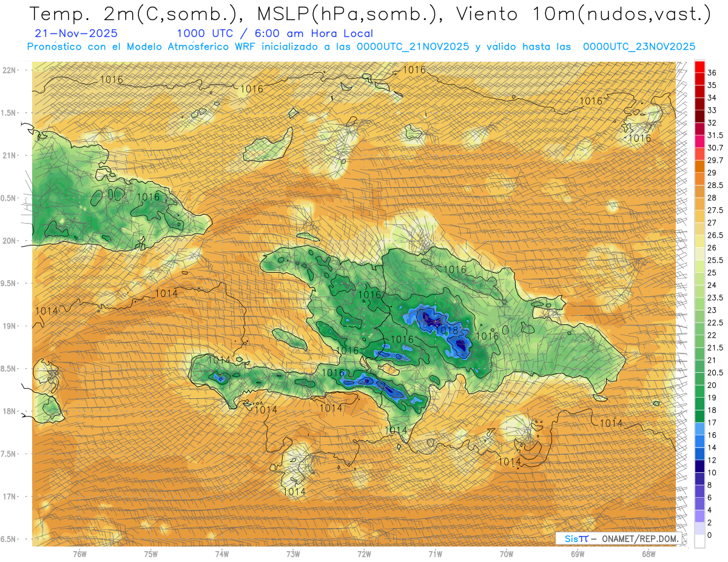The height and width of the screenshot is (562, 728).
Task: Click the colorbar value label "26.5"
Action: click(716, 235)
